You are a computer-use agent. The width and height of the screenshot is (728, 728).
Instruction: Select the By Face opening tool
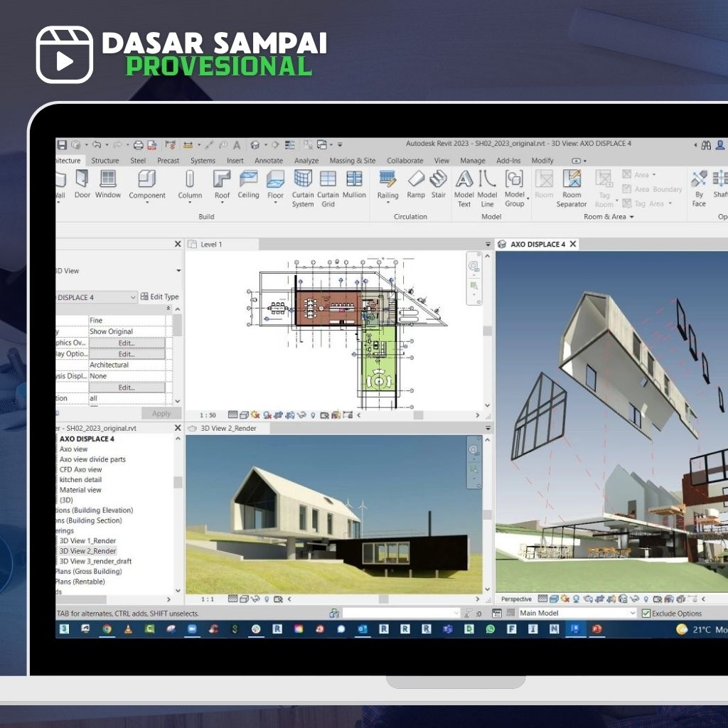pos(699,188)
